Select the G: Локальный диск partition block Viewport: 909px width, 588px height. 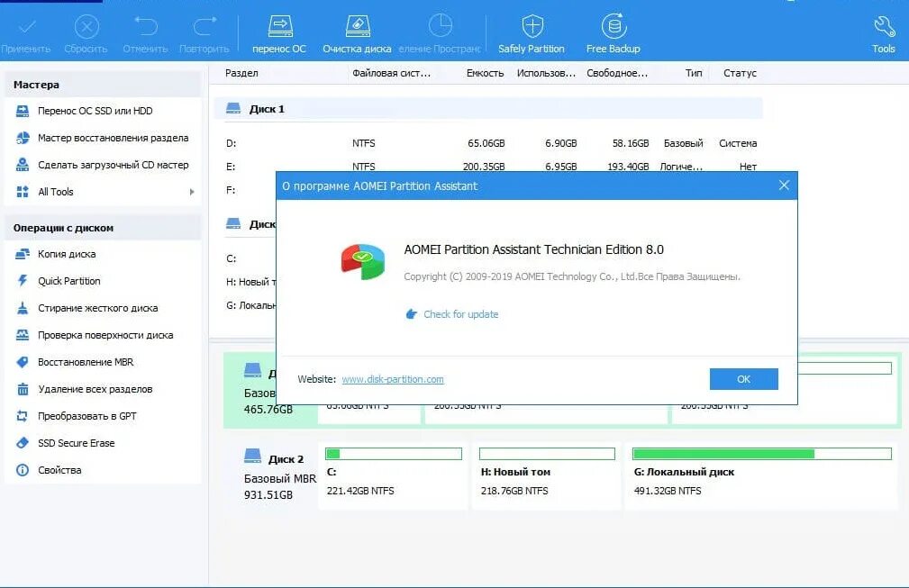point(761,476)
